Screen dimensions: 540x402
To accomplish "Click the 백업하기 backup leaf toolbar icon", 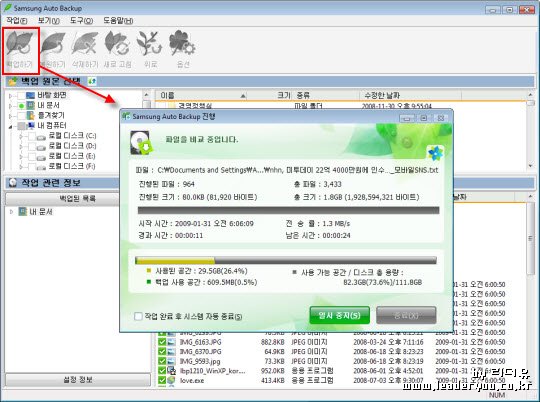I will tap(20, 43).
